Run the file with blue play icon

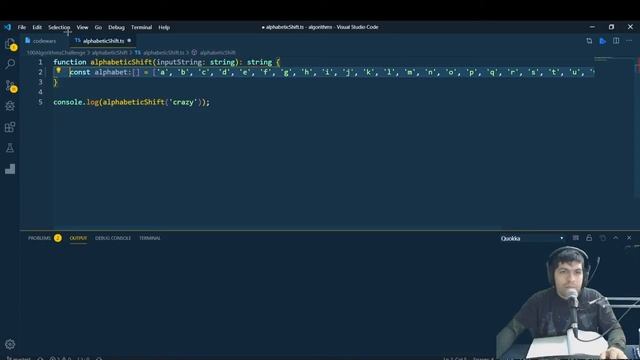pos(602,41)
